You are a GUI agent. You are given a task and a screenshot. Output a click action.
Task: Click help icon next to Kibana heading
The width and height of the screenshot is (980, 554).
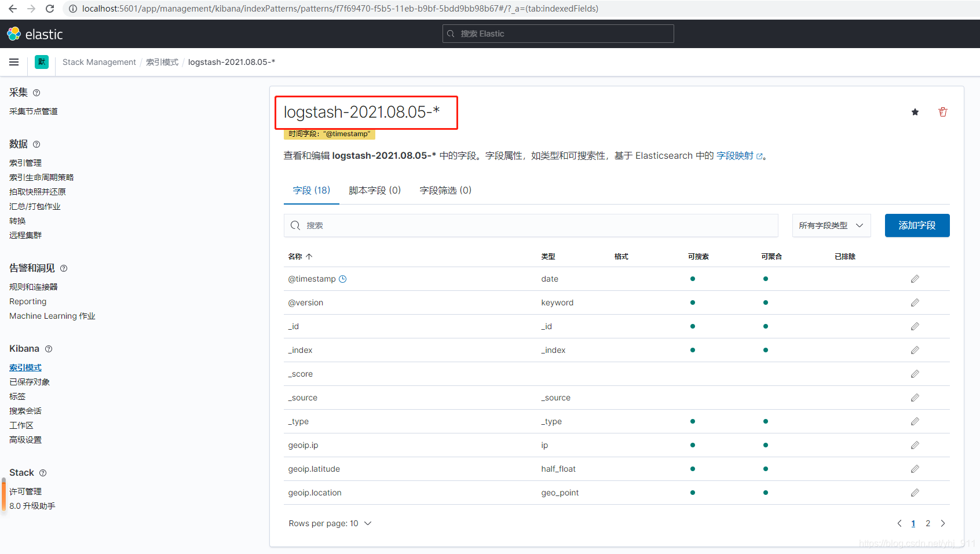tap(49, 349)
